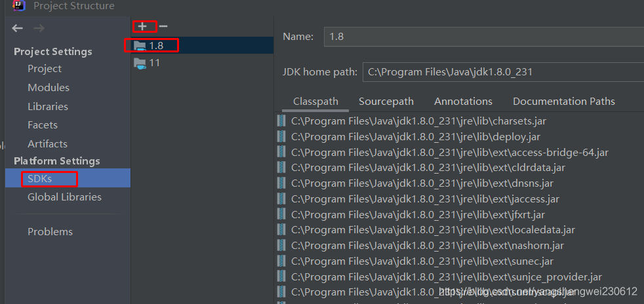Image resolution: width=644 pixels, height=304 pixels.
Task: Switch to the Sourcepath tab
Action: pos(386,102)
